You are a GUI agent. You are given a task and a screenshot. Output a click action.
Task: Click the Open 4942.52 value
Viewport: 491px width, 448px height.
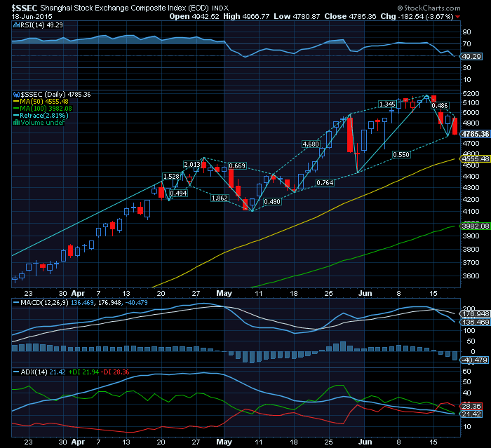click(x=194, y=17)
